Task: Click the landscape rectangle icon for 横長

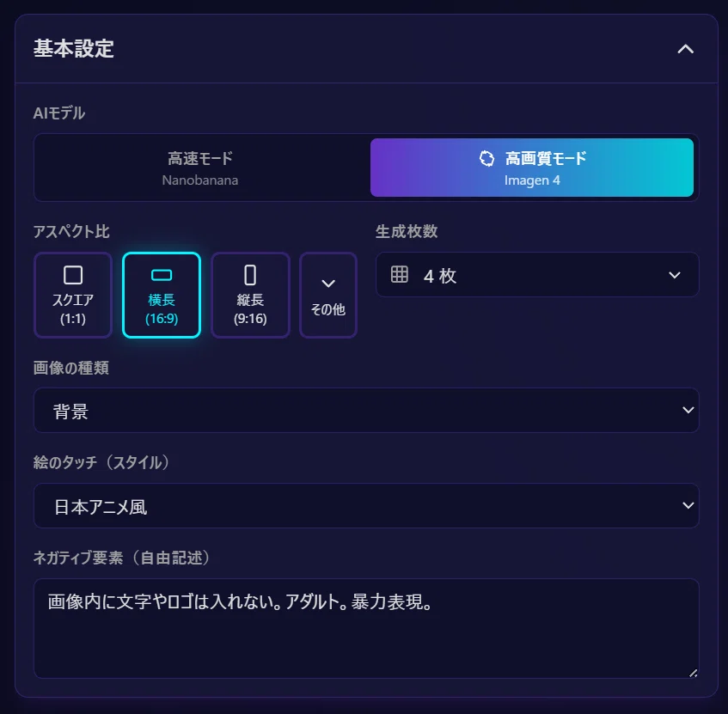Action: pos(162,275)
